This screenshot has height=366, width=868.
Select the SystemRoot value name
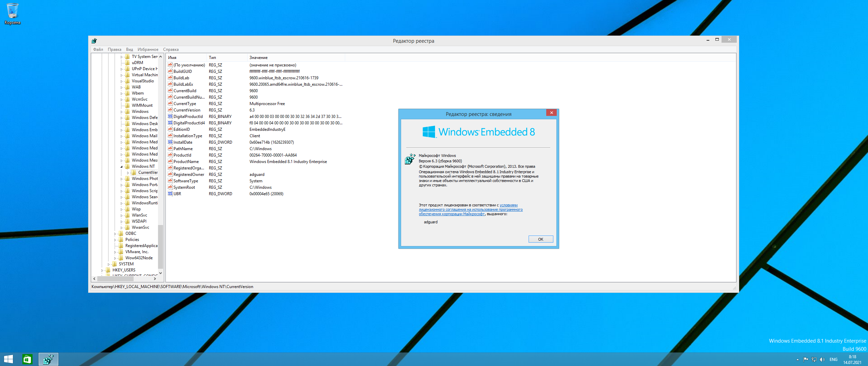184,187
